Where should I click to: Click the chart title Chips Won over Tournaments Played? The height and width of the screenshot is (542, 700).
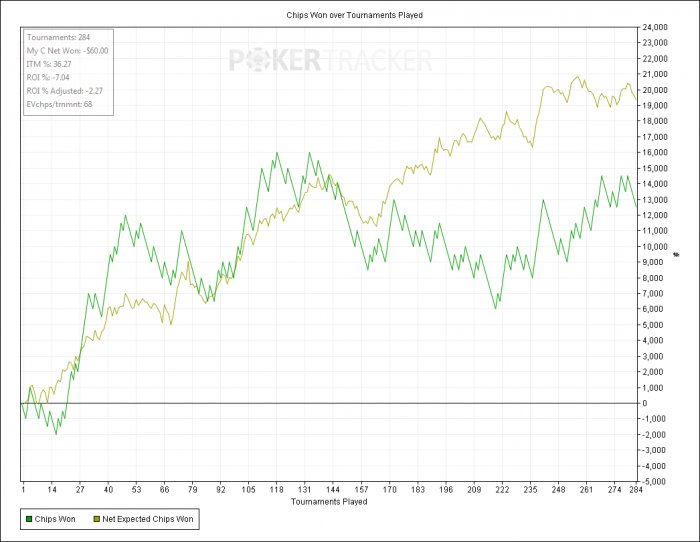(354, 15)
